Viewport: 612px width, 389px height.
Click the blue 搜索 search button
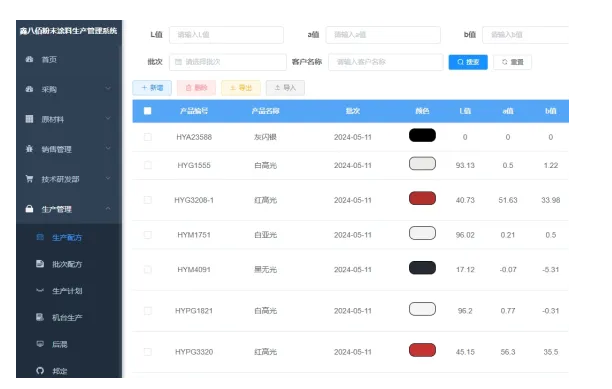[x=468, y=62]
